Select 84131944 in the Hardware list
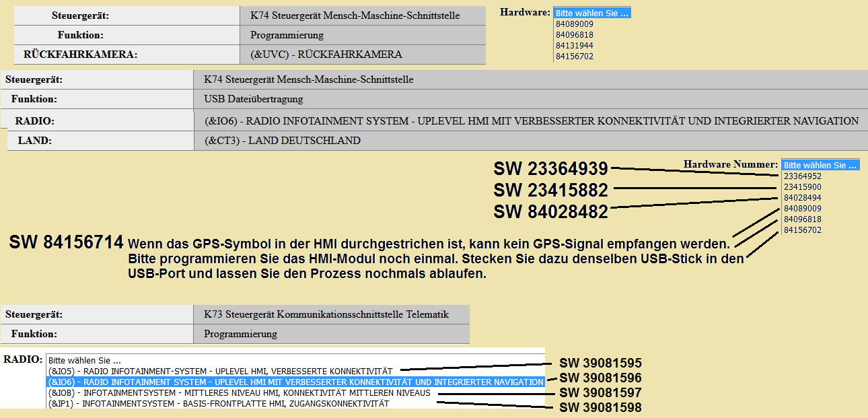 click(x=574, y=46)
